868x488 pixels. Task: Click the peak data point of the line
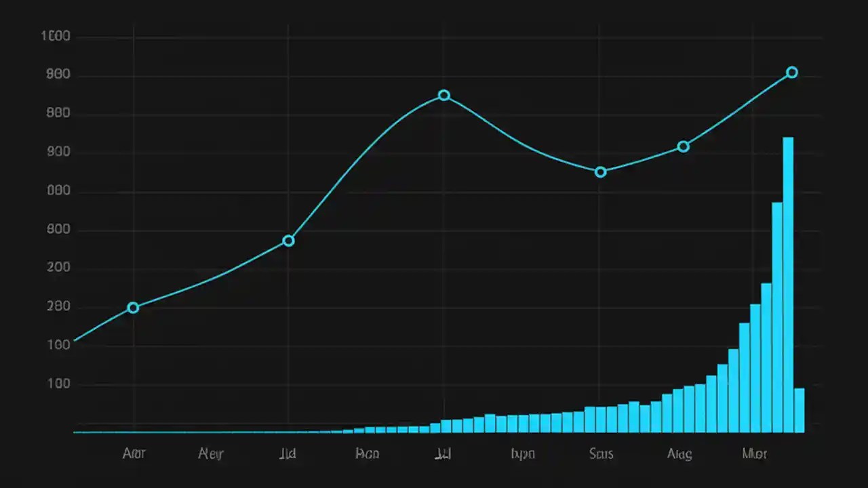pyautogui.click(x=443, y=95)
